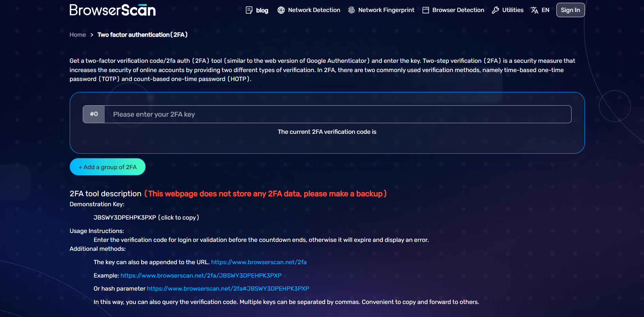Image resolution: width=644 pixels, height=317 pixels.
Task: Click the BrowserScan logo
Action: point(112,10)
